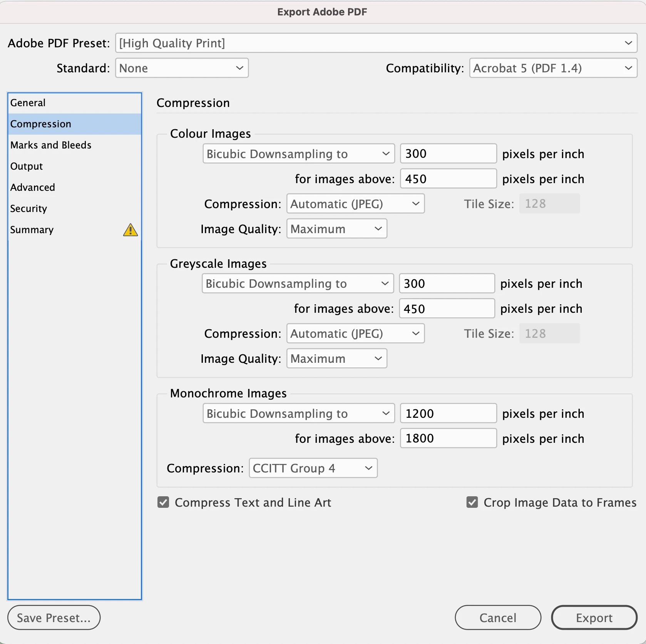Viewport: 646px width, 644px height.
Task: Open the Standard dropdown
Action: pyautogui.click(x=182, y=68)
